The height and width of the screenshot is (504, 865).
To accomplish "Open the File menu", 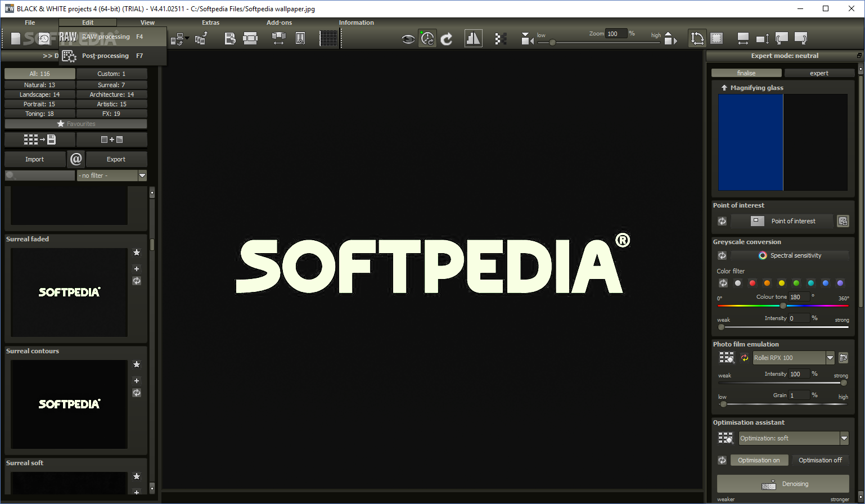I will 30,22.
